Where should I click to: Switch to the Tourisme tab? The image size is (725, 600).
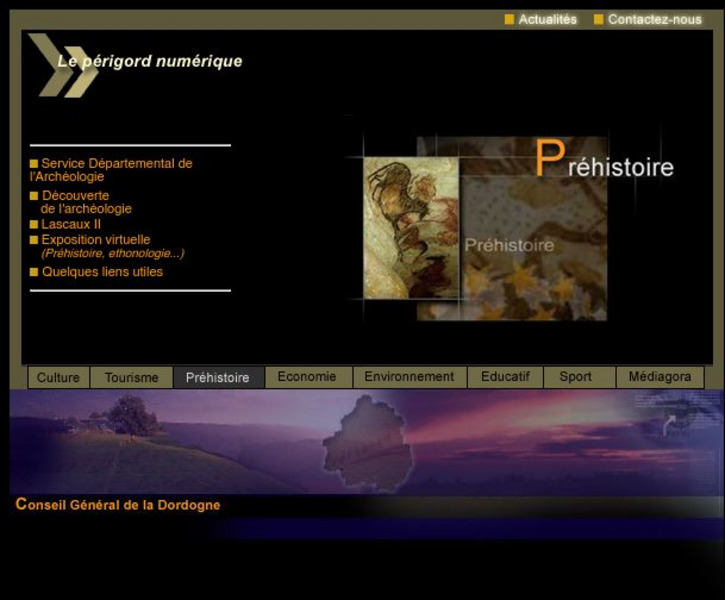click(131, 377)
